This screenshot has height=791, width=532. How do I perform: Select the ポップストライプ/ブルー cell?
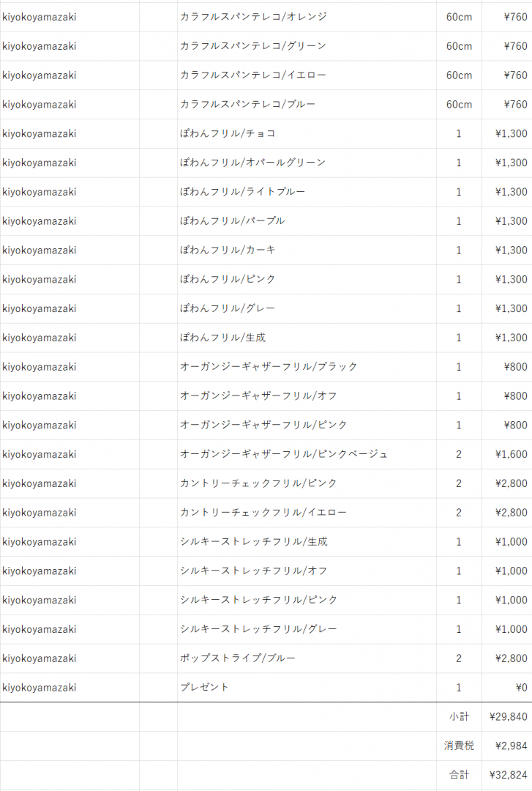[x=307, y=659]
